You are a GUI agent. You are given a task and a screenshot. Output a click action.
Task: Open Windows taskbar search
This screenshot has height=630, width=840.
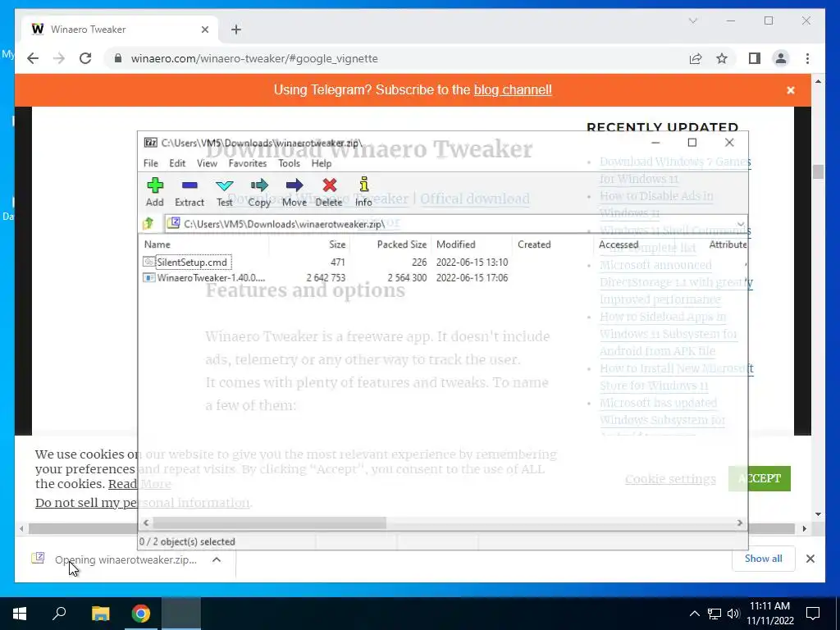59,614
